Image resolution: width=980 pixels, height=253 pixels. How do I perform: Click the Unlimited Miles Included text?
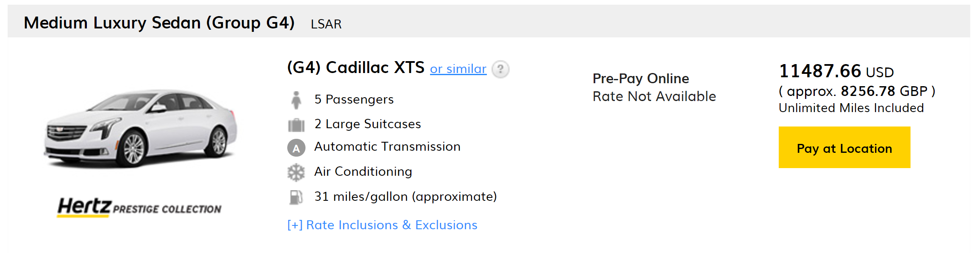[851, 108]
